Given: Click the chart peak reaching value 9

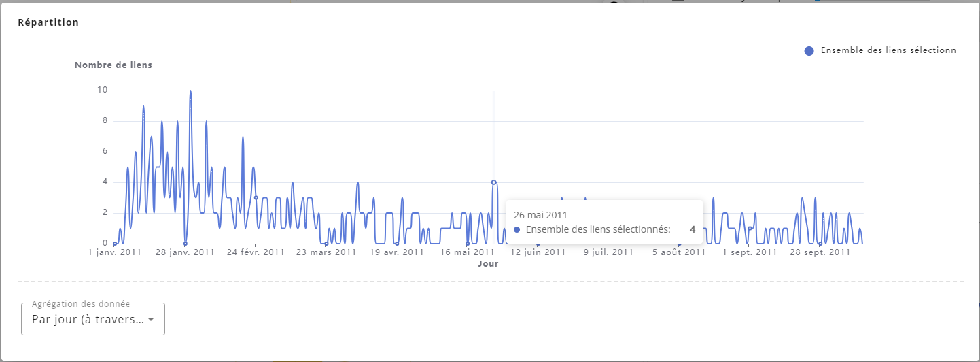Looking at the screenshot, I should pyautogui.click(x=143, y=106).
